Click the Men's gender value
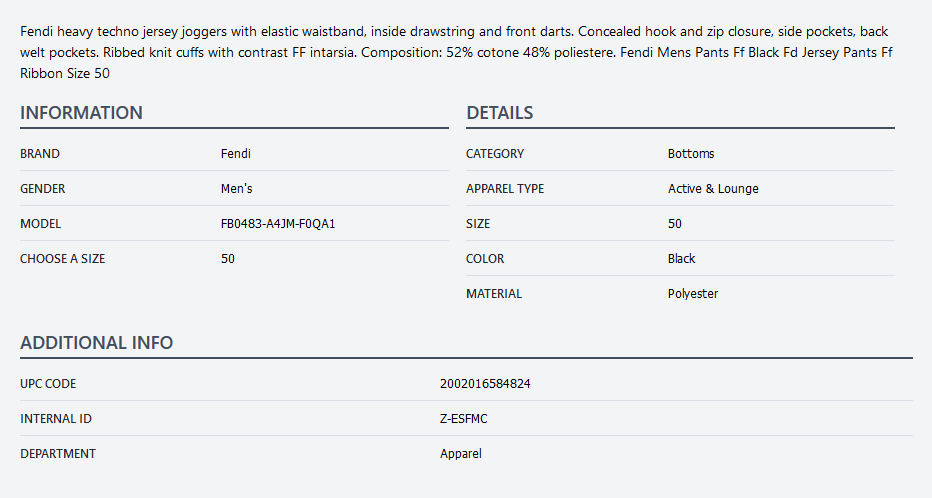The width and height of the screenshot is (932, 498). click(x=236, y=189)
